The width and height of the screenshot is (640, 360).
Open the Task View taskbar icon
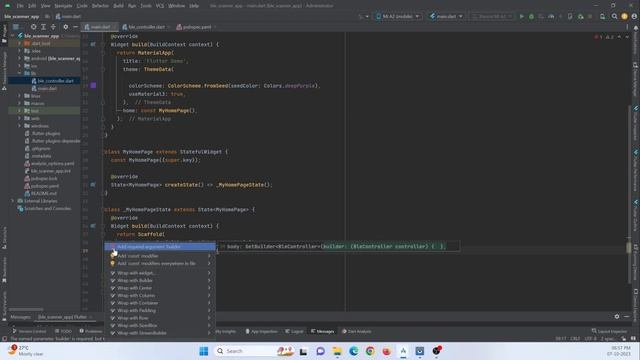click(303, 351)
